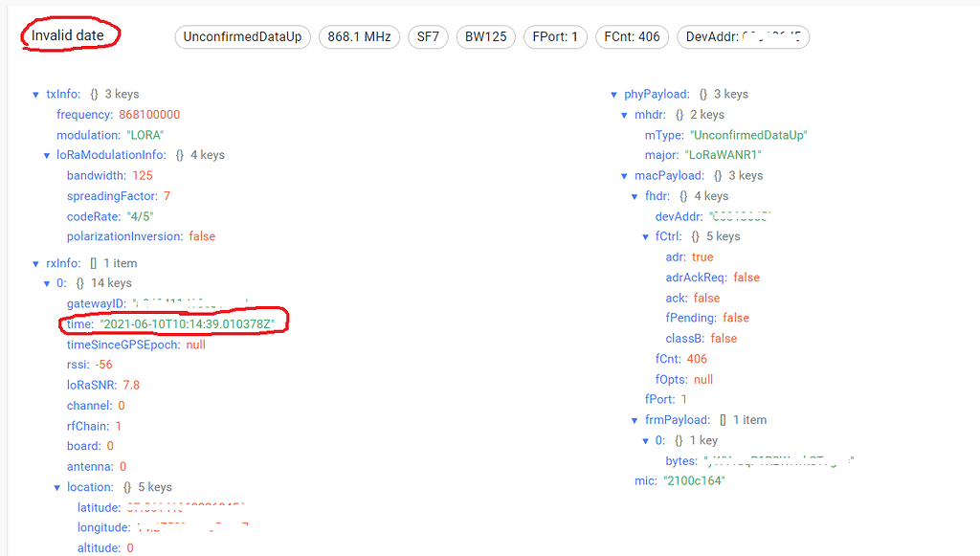Select the SF7 chip
This screenshot has height=556, width=980.
(427, 37)
